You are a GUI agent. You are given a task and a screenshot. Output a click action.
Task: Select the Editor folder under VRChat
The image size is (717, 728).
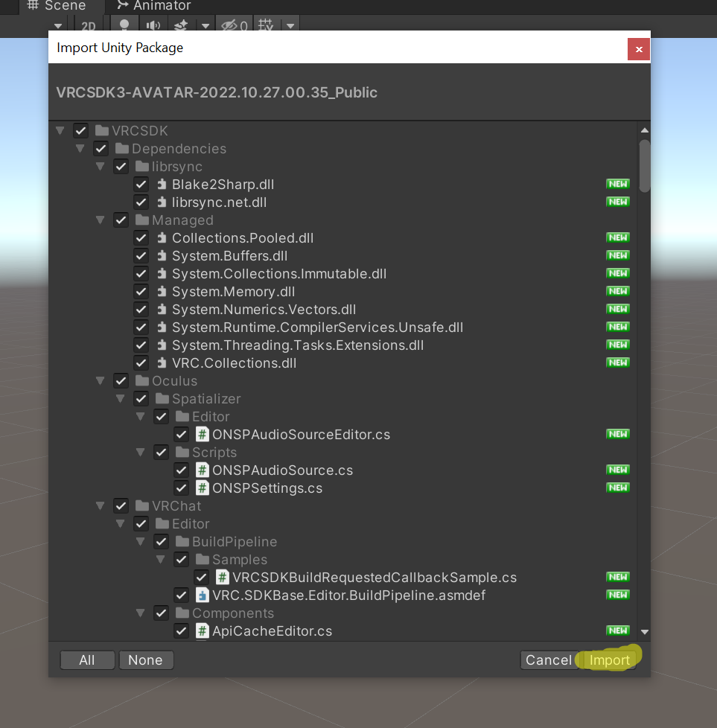(191, 524)
